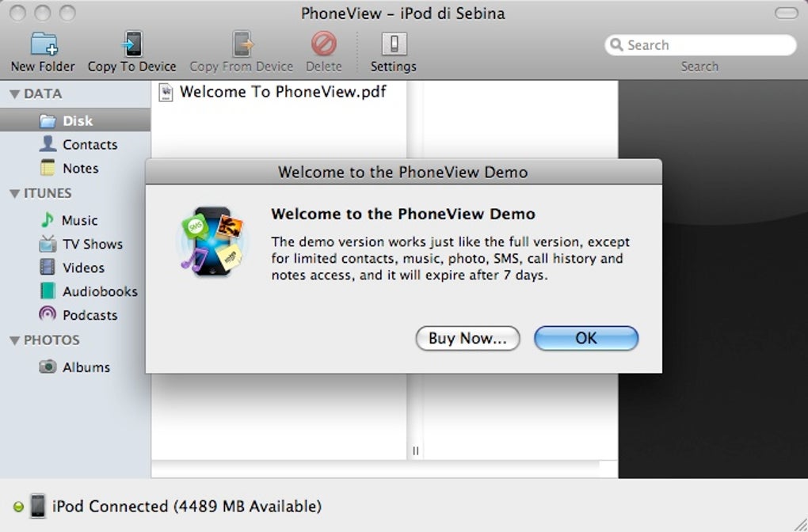Click the OK button in demo dialog
Image resolution: width=808 pixels, height=532 pixels.
tap(586, 338)
